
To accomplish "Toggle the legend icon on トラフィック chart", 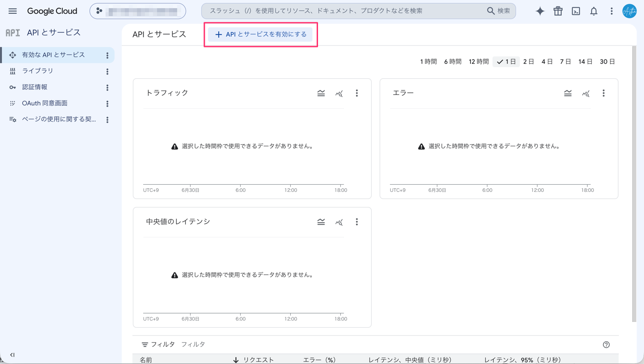I will (x=321, y=93).
